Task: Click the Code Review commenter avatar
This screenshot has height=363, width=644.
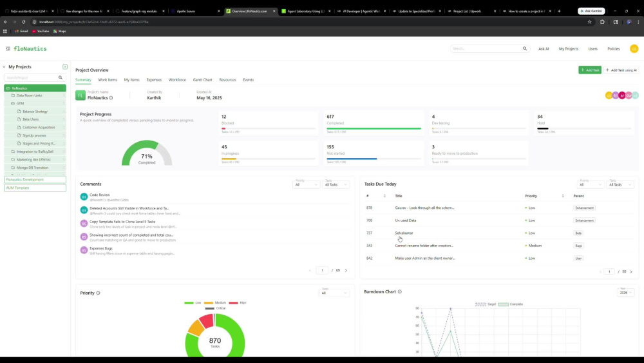Action: pos(84,197)
